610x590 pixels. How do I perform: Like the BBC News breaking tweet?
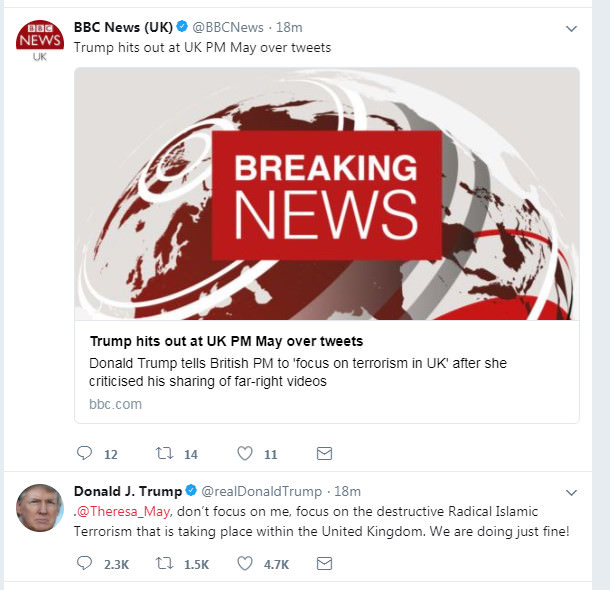[x=245, y=453]
